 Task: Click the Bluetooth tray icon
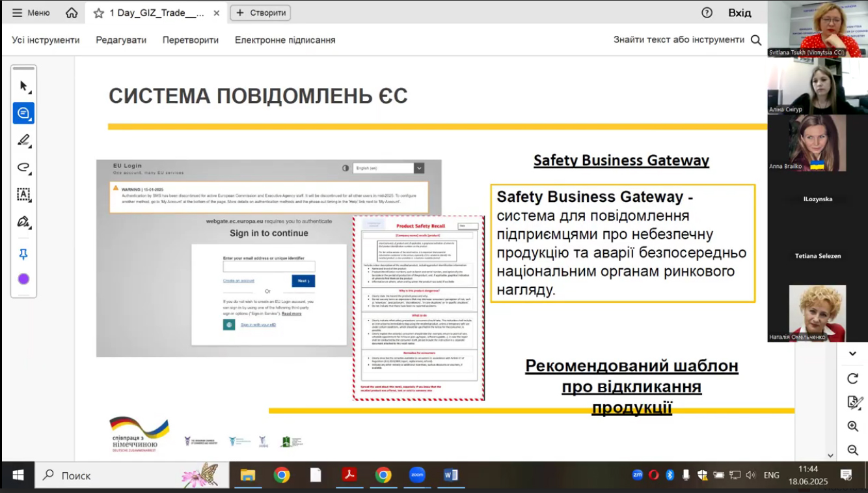tap(670, 475)
